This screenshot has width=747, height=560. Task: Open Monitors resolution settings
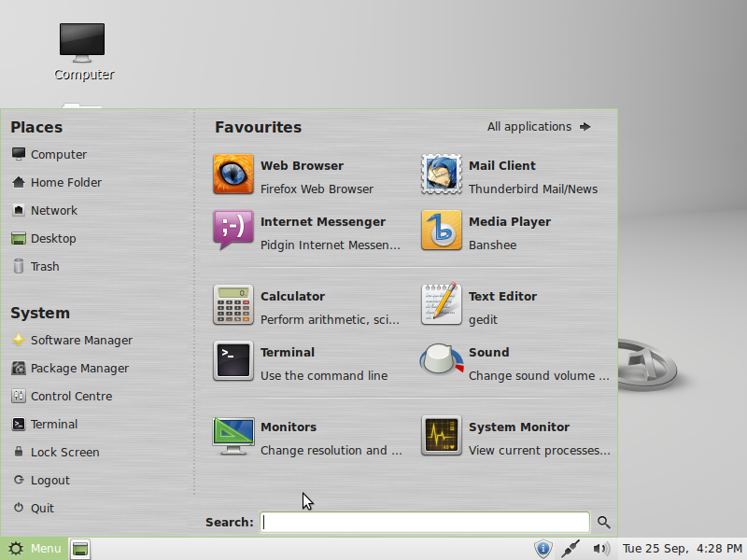pyautogui.click(x=233, y=435)
